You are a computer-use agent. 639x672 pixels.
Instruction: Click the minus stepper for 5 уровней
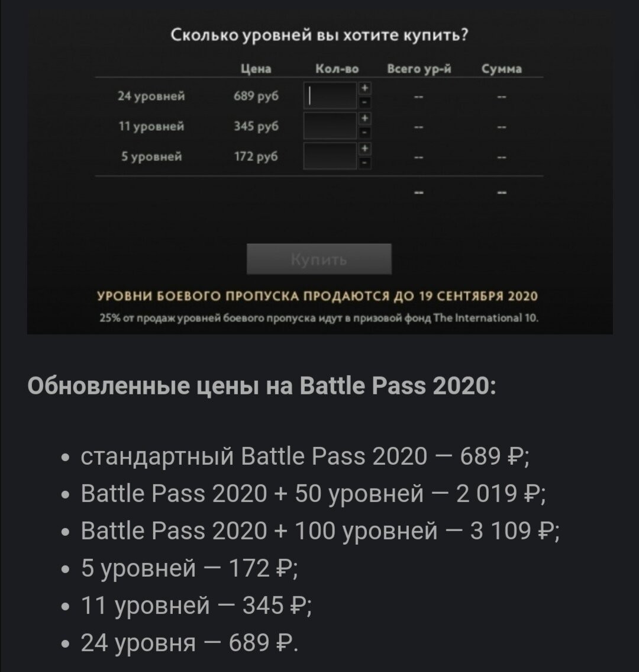tap(364, 162)
